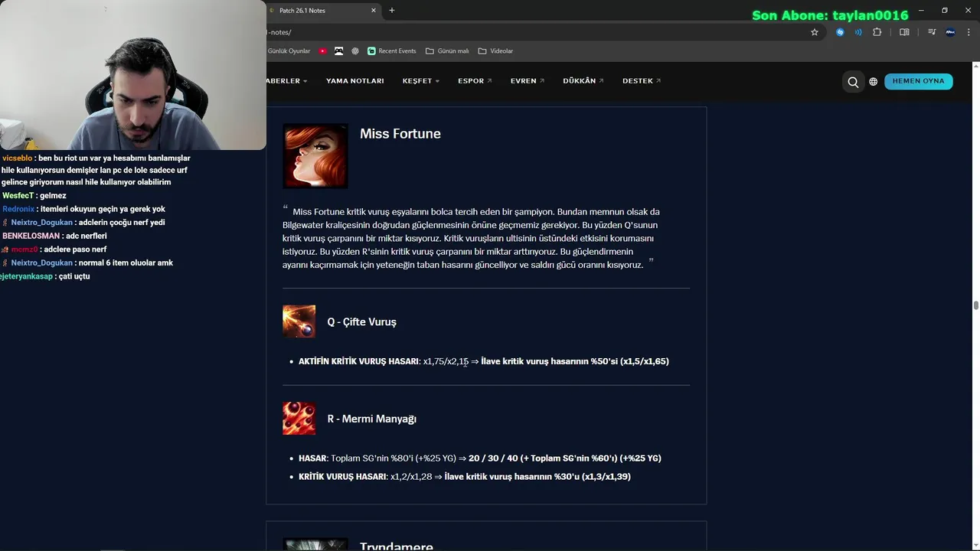
Task: Open the Recent Events bookmark
Action: click(392, 51)
